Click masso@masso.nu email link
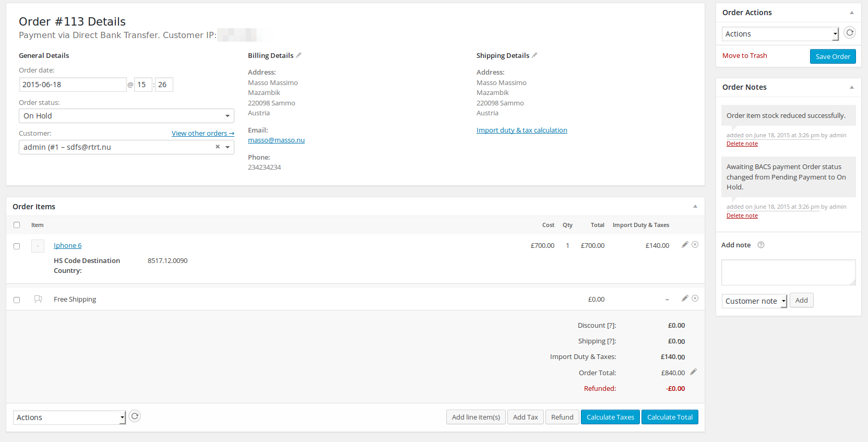 [x=276, y=140]
